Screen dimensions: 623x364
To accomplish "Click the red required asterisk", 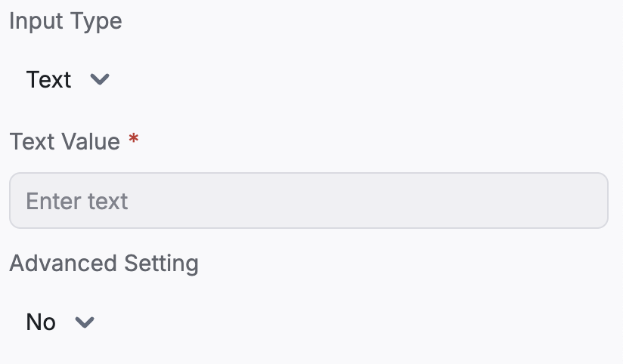I will click(134, 139).
